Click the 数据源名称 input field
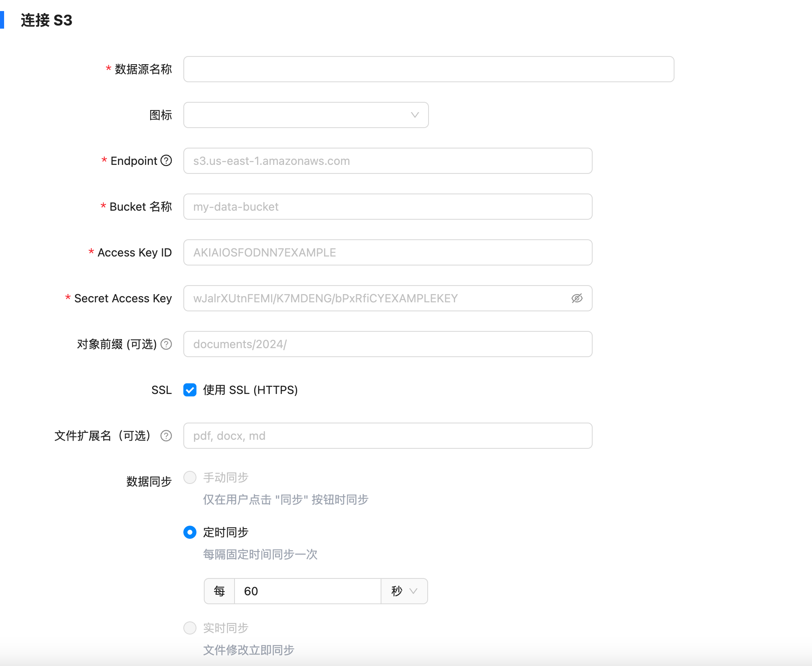The height and width of the screenshot is (666, 812). click(429, 69)
